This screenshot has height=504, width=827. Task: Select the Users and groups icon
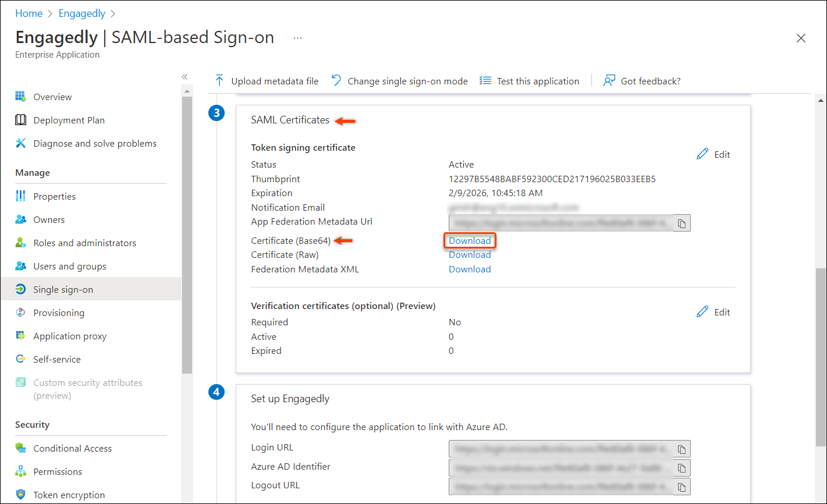[x=21, y=266]
